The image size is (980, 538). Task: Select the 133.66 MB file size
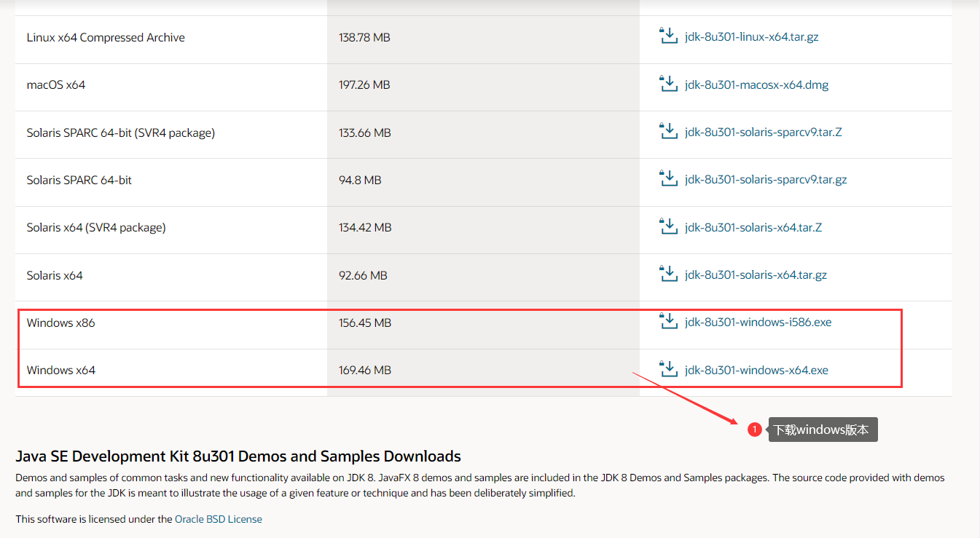click(x=365, y=133)
